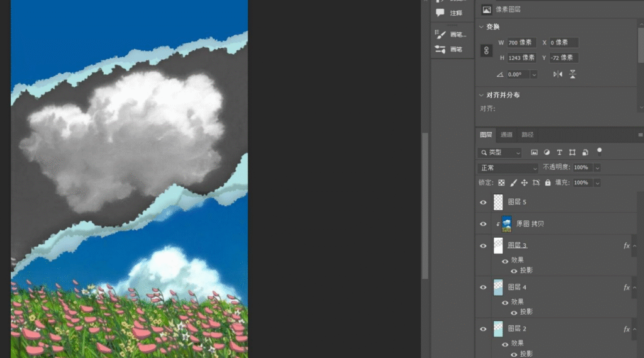Open the 填充 fill dropdown arrow
Image resolution: width=644 pixels, height=358 pixels.
(597, 183)
